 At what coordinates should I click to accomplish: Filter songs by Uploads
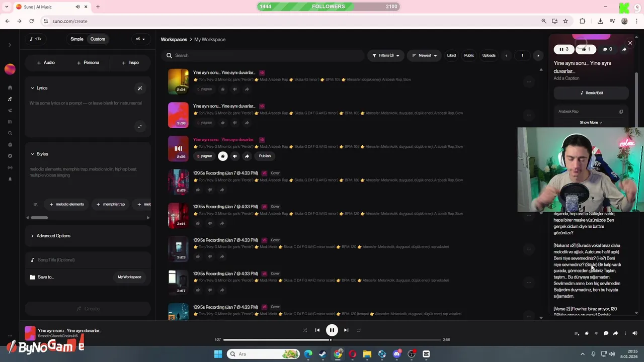[489, 55]
